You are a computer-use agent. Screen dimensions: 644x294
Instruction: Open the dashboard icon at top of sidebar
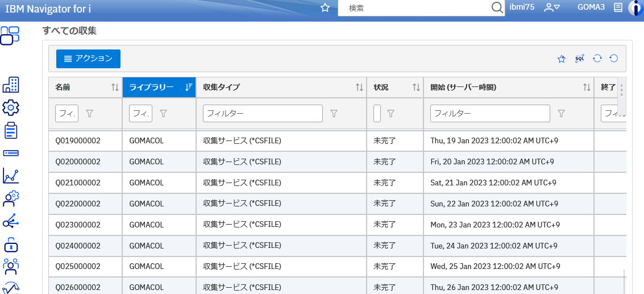click(10, 35)
